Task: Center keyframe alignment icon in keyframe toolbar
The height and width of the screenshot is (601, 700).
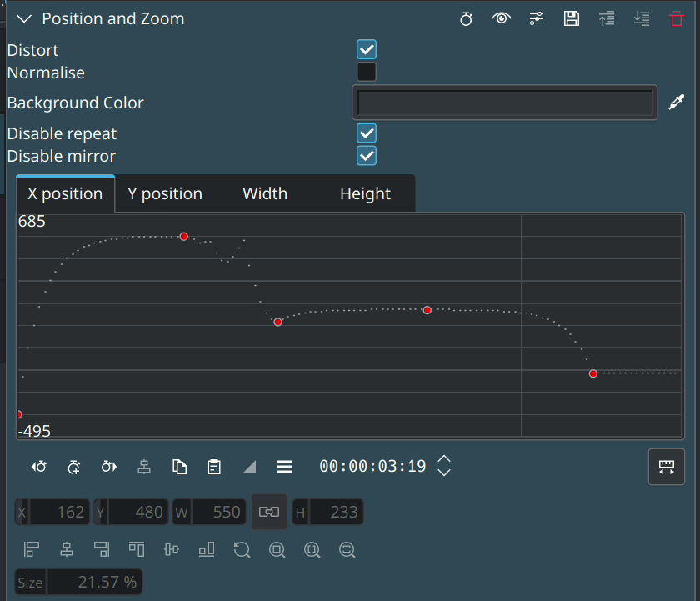Action: pyautogui.click(x=143, y=467)
